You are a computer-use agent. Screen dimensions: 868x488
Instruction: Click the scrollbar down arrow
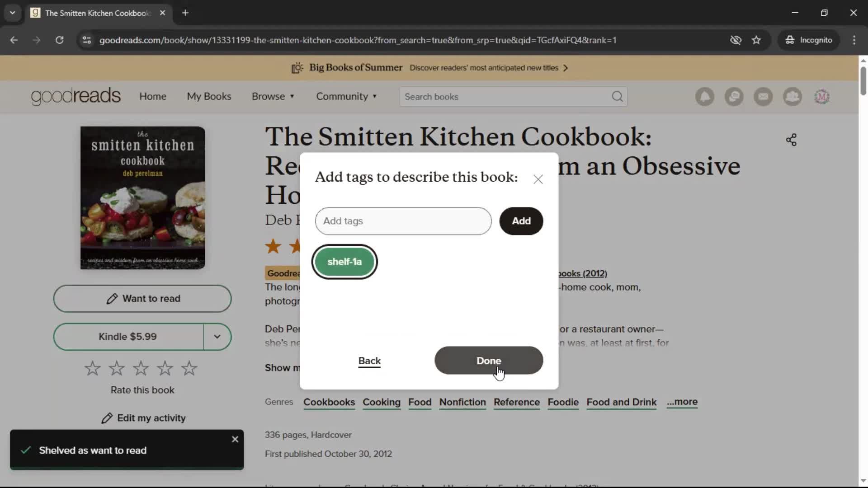click(x=863, y=481)
